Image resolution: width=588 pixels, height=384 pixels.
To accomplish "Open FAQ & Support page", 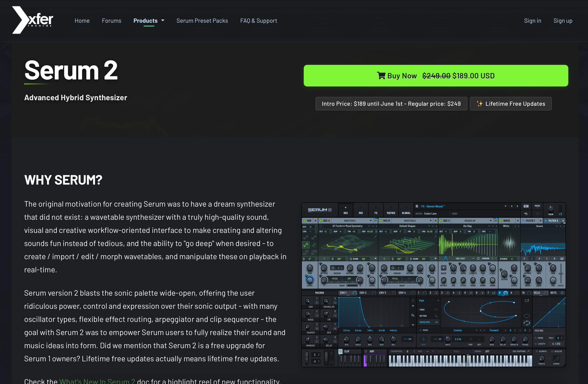I will coord(259,21).
